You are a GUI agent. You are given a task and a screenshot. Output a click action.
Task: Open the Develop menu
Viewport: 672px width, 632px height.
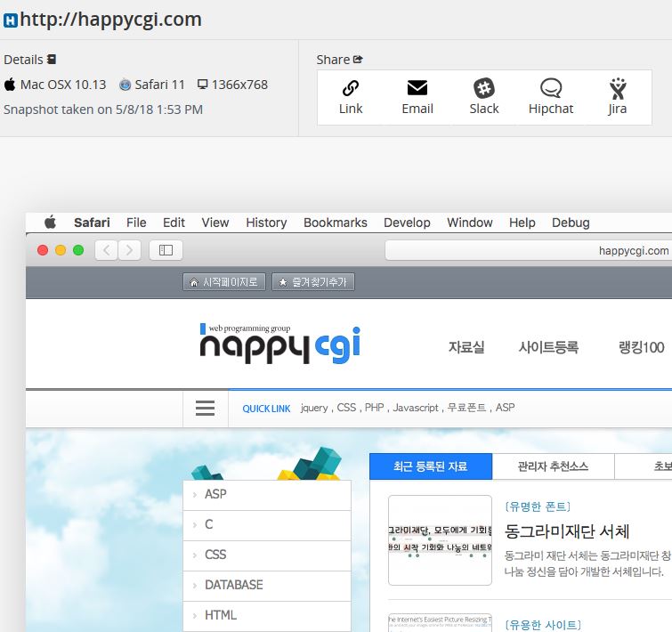(407, 223)
